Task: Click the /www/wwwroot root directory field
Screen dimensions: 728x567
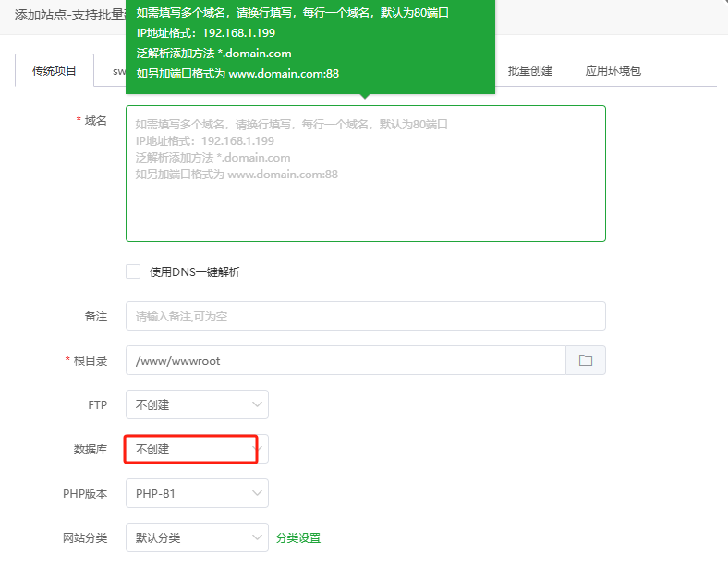Action: (x=345, y=360)
